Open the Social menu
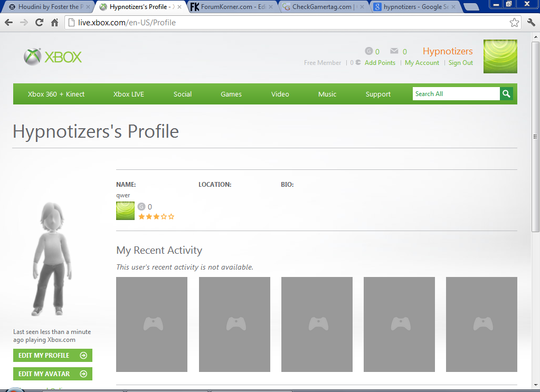 pyautogui.click(x=183, y=94)
